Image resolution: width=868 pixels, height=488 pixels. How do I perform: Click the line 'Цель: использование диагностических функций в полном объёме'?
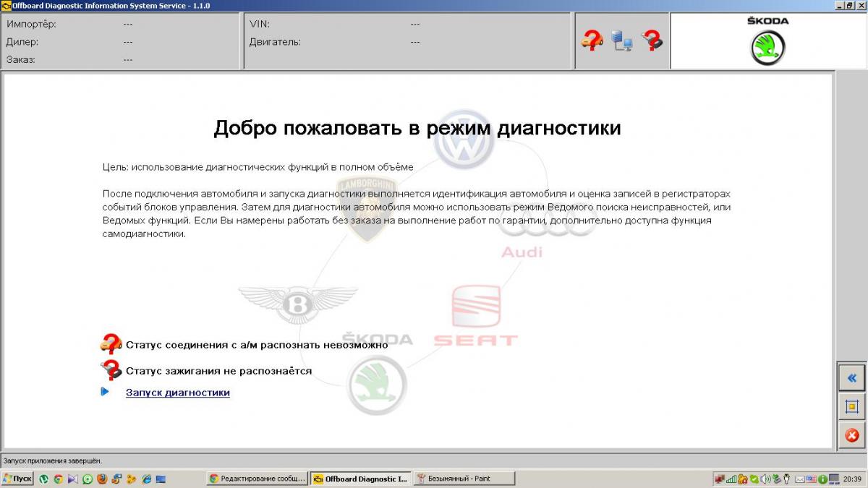click(x=258, y=167)
